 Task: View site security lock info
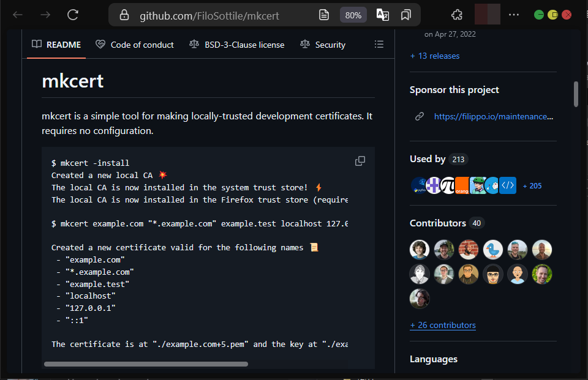[124, 15]
